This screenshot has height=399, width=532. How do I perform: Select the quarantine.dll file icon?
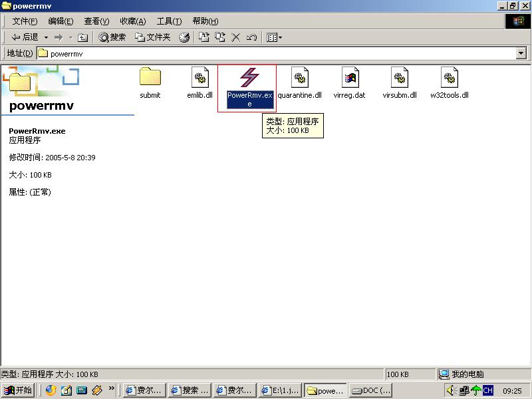pyautogui.click(x=300, y=77)
